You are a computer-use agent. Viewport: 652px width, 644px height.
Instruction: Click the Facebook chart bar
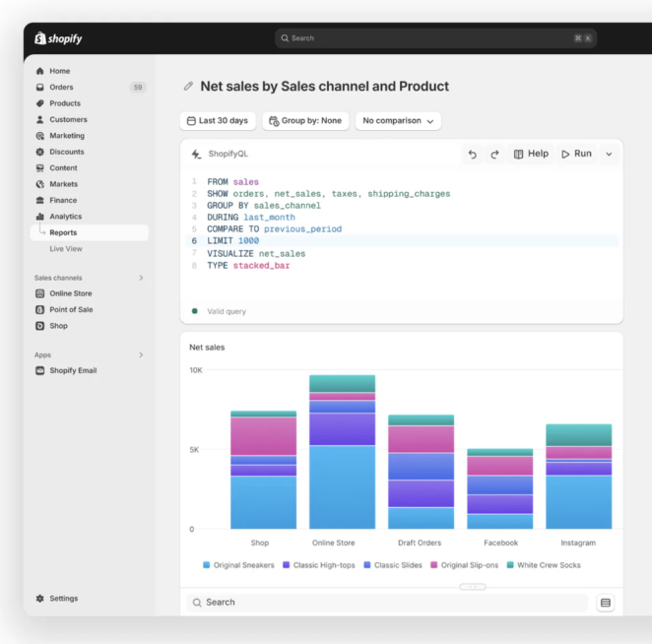(499, 489)
